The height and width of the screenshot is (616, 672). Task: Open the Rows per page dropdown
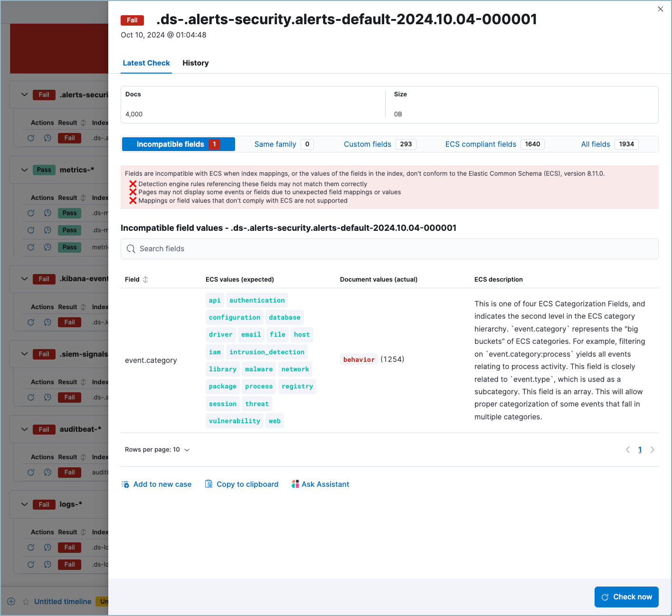click(158, 449)
